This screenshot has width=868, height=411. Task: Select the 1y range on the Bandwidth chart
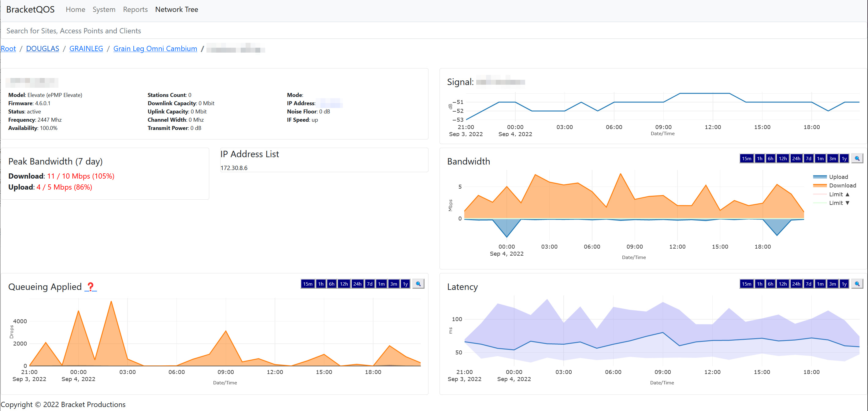[x=844, y=158]
